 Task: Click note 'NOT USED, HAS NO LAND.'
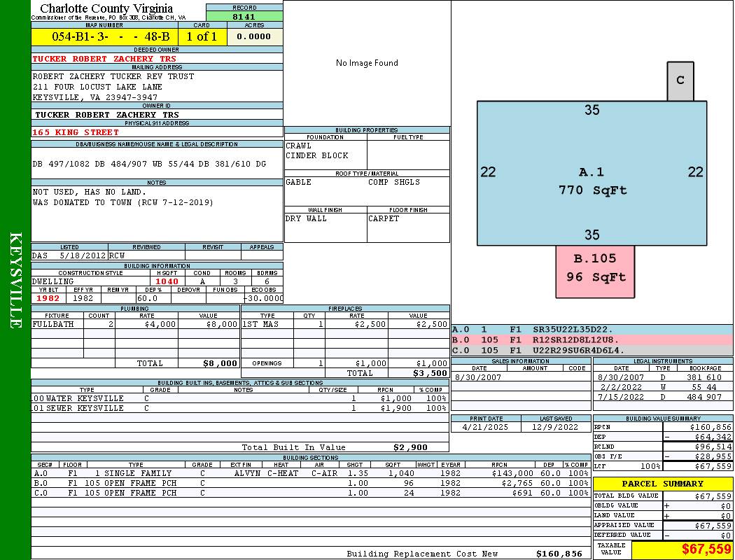pos(89,192)
